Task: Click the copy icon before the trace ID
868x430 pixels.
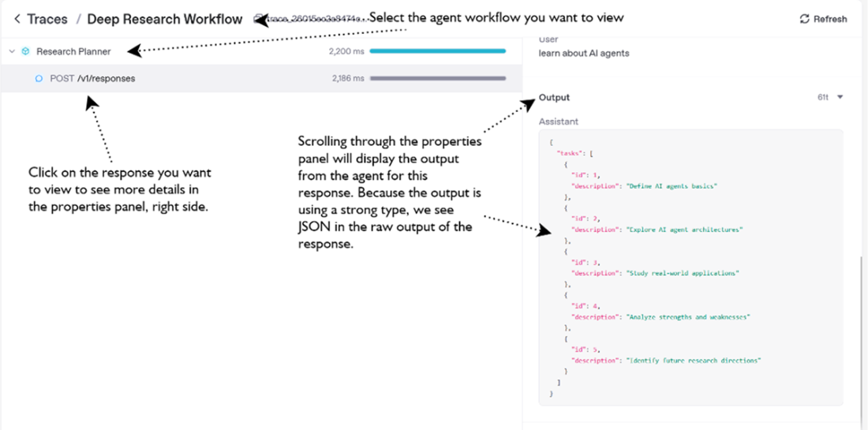Action: [x=258, y=18]
